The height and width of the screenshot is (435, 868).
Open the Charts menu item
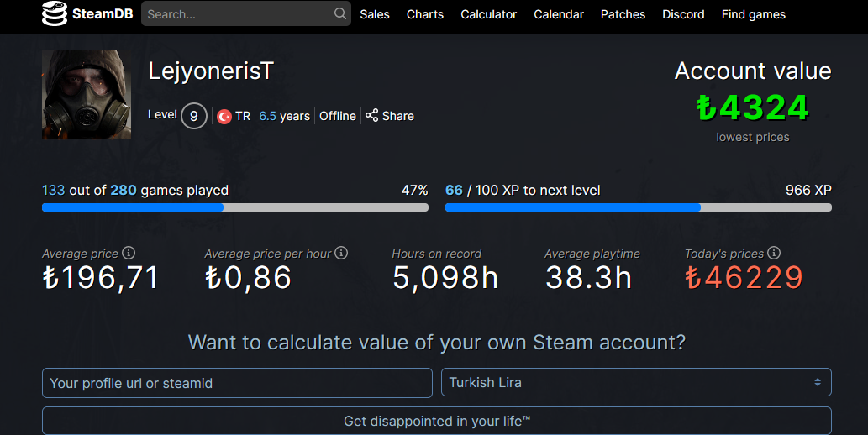[x=425, y=14]
